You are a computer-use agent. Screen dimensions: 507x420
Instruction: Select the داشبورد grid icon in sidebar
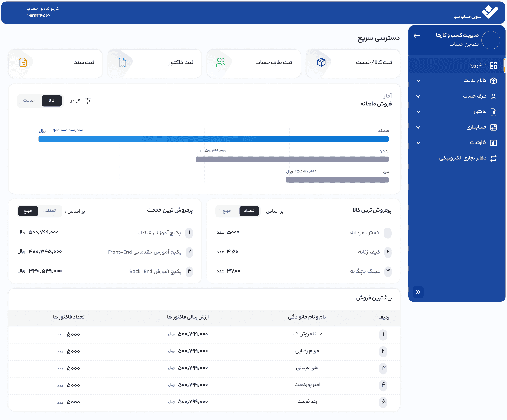[494, 65]
